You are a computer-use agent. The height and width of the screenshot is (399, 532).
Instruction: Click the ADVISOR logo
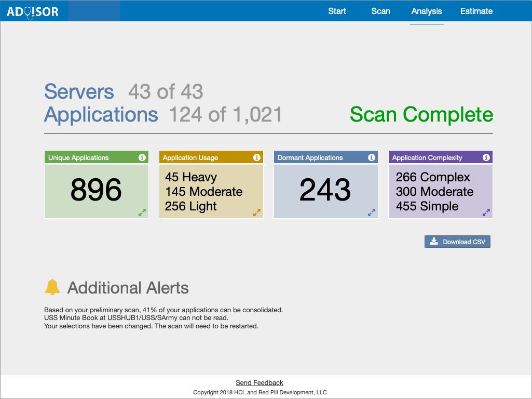click(x=33, y=11)
